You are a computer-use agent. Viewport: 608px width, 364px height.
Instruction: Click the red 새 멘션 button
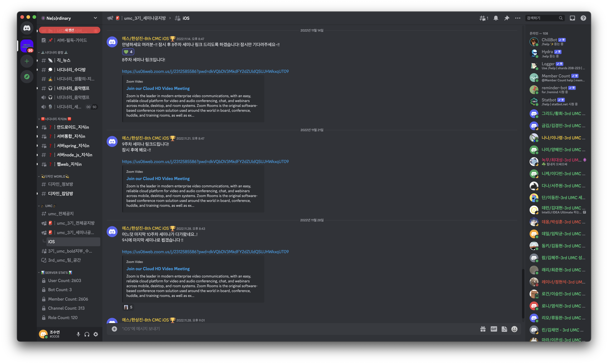click(69, 30)
